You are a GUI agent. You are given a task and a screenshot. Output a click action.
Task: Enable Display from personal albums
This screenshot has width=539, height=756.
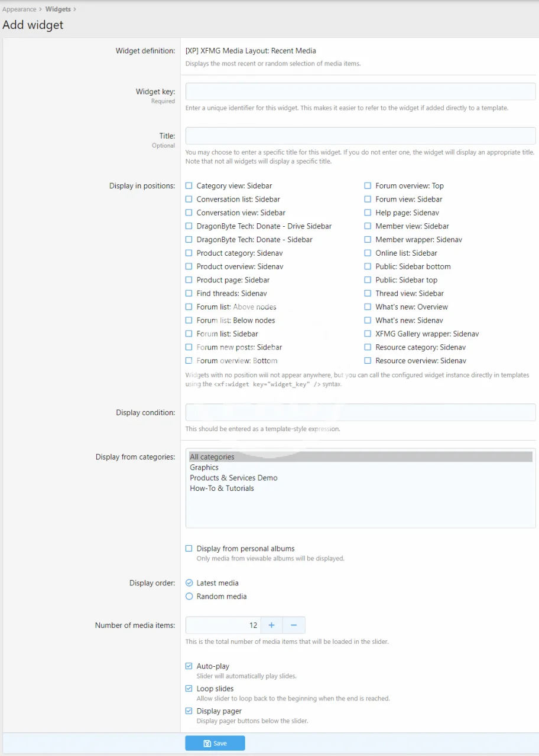189,549
